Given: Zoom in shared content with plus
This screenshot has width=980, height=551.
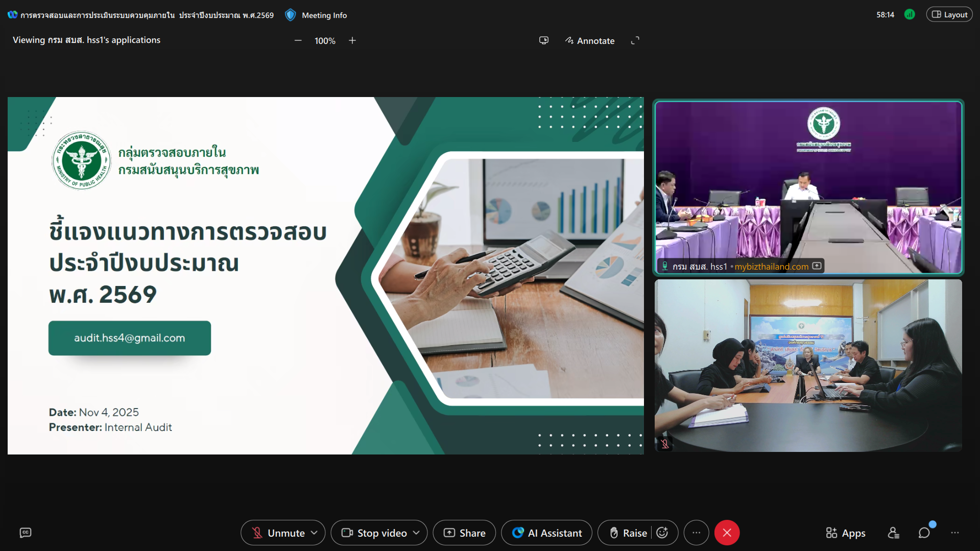Looking at the screenshot, I should click(352, 40).
